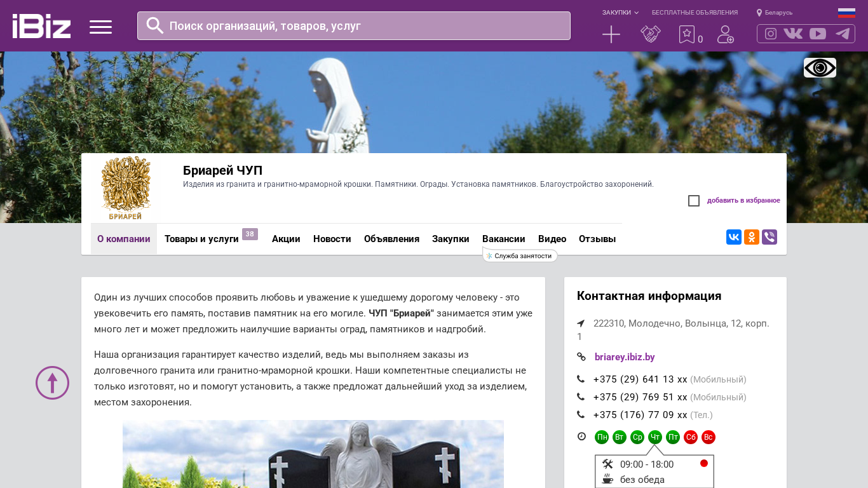This screenshot has width=868, height=488.
Task: Switch to the Акции tab
Action: click(286, 239)
